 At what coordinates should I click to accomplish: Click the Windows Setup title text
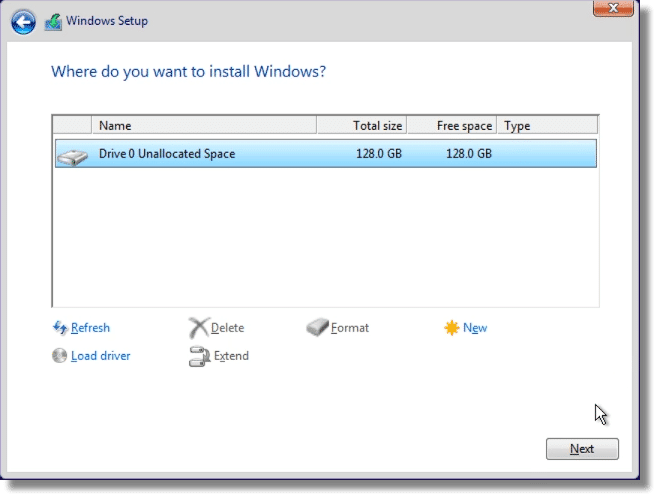tap(107, 21)
